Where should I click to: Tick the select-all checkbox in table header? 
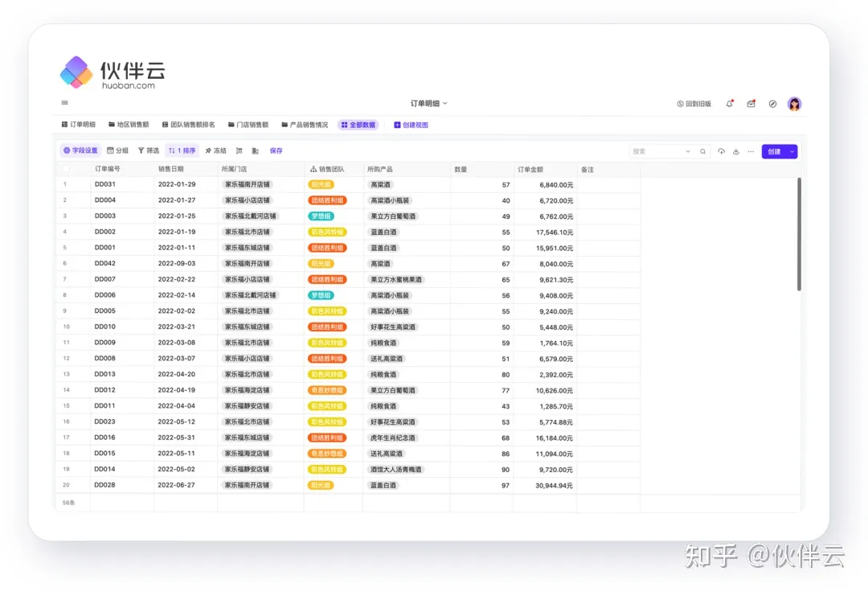67,169
